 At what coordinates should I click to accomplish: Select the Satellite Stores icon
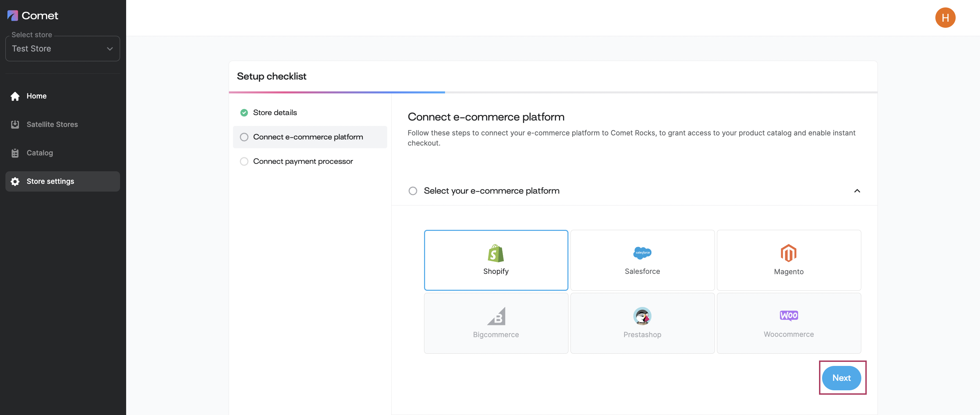coord(15,125)
